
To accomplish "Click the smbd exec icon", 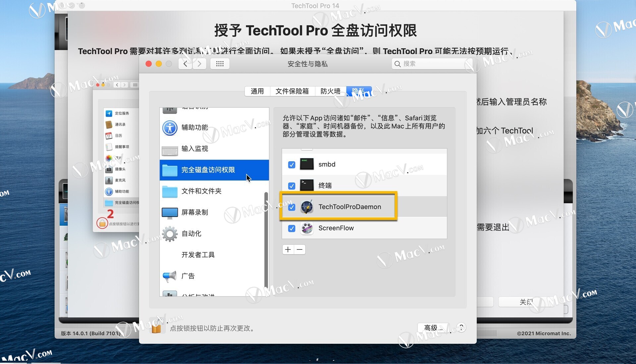I will [x=307, y=164].
